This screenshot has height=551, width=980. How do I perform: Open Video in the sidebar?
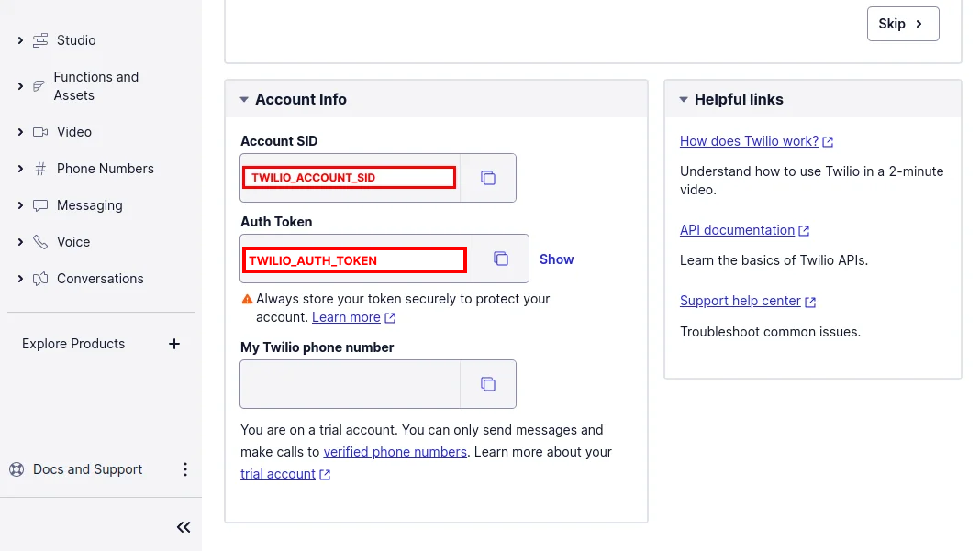click(74, 132)
